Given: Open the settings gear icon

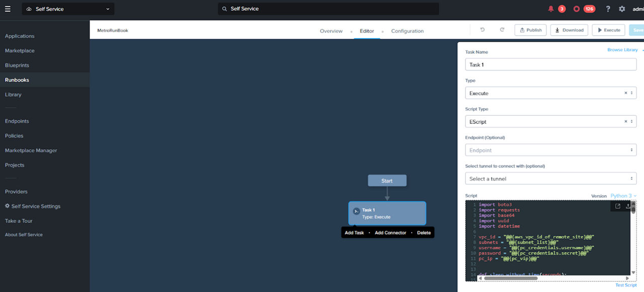Looking at the screenshot, I should [622, 9].
